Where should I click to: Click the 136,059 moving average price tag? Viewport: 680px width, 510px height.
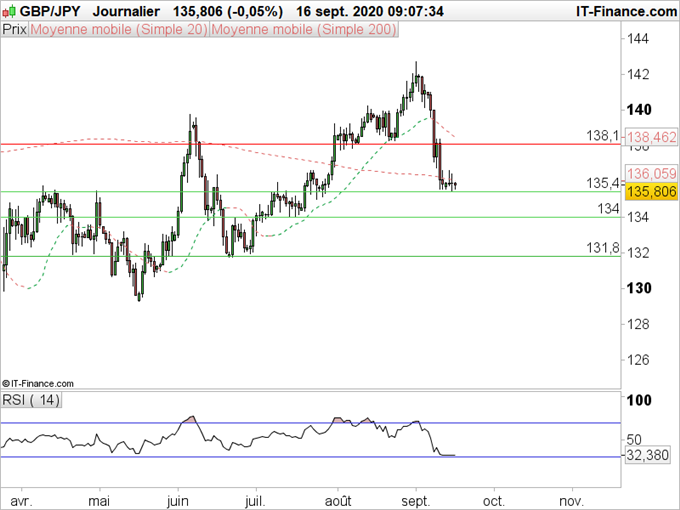tap(651, 173)
